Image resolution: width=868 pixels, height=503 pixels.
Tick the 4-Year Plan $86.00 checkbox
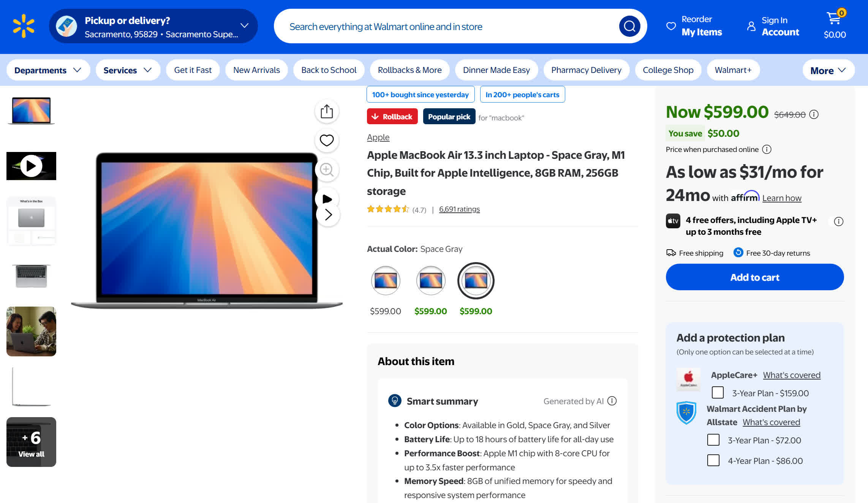pos(713,460)
